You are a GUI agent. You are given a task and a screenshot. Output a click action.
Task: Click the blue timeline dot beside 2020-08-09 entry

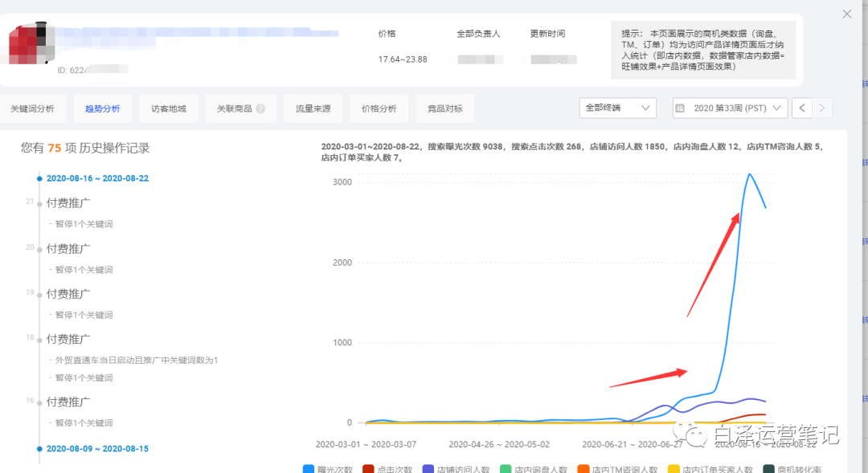click(39, 448)
